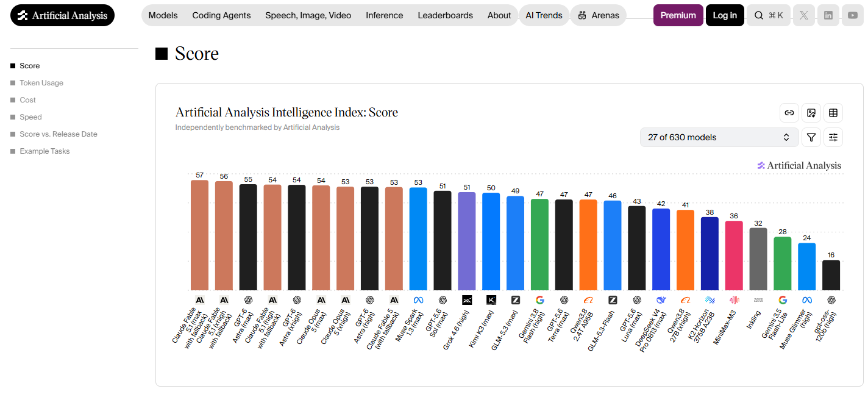The height and width of the screenshot is (397, 868).
Task: Open chart settings sliders icon
Action: pyautogui.click(x=833, y=137)
